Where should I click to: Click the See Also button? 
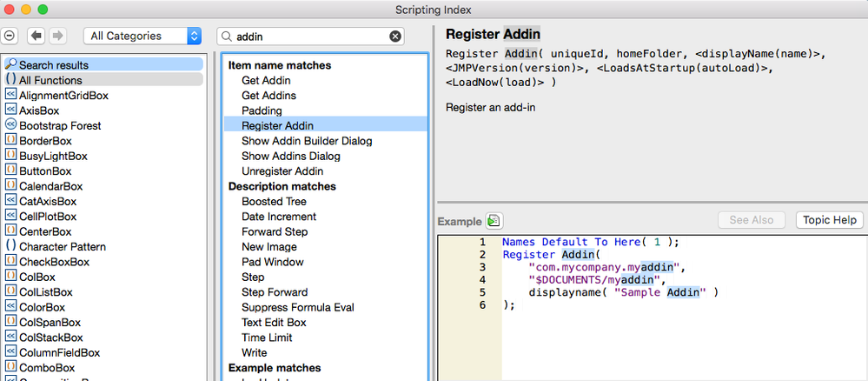coord(752,219)
